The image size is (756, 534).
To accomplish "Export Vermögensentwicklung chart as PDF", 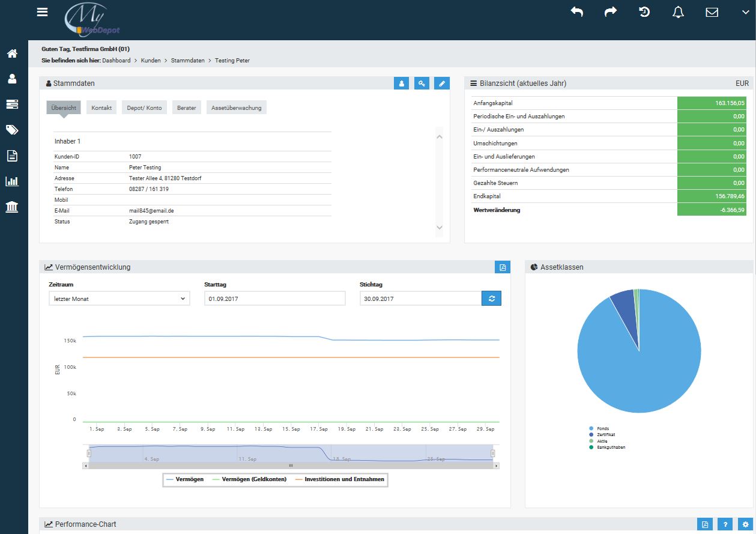I will click(x=503, y=267).
